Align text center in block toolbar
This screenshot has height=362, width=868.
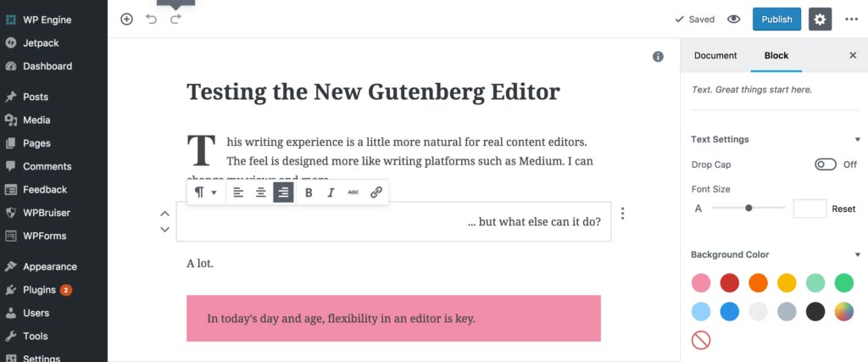pyautogui.click(x=261, y=192)
